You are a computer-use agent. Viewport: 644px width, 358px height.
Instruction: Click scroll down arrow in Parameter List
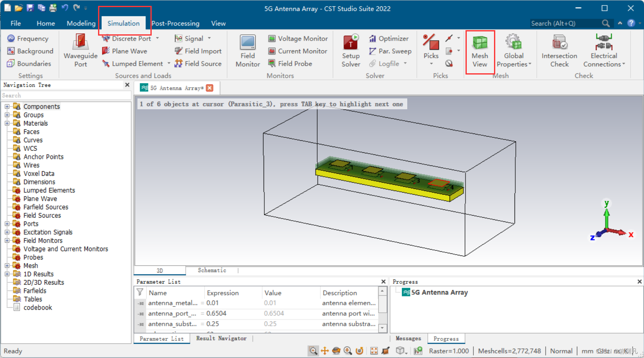[383, 328]
